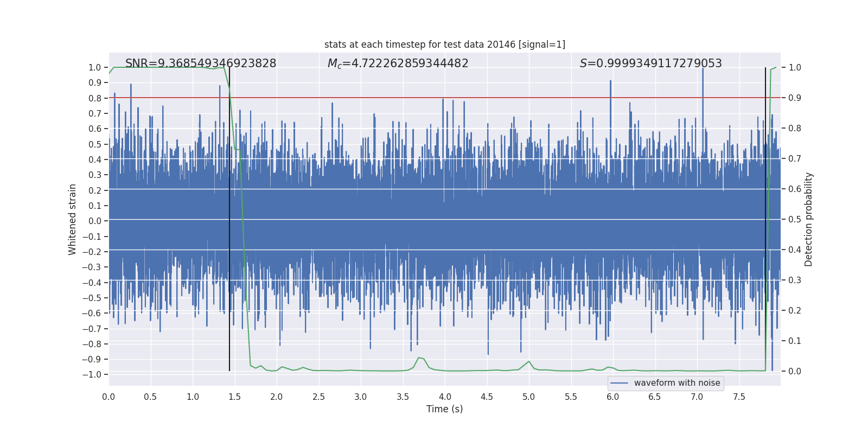This screenshot has width=868, height=434.
Task: Click the SNR value annotation
Action: pyautogui.click(x=201, y=63)
